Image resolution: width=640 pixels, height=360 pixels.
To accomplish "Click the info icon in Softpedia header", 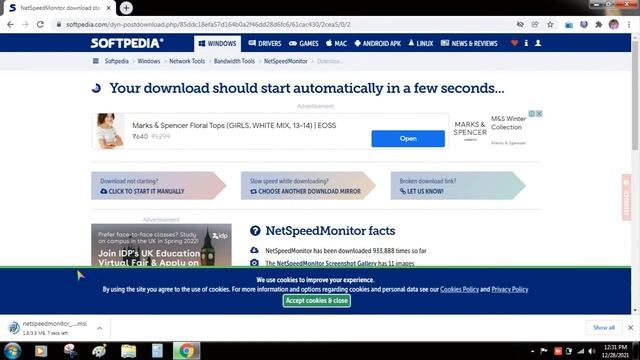I will [x=526, y=43].
